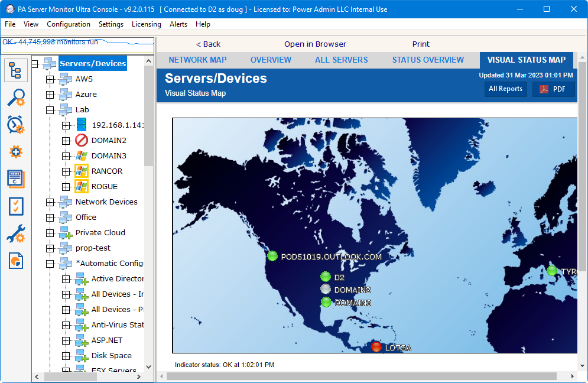Select the green POD51019.OUTLOOK.COM map marker
This screenshot has height=383, width=588.
click(272, 256)
